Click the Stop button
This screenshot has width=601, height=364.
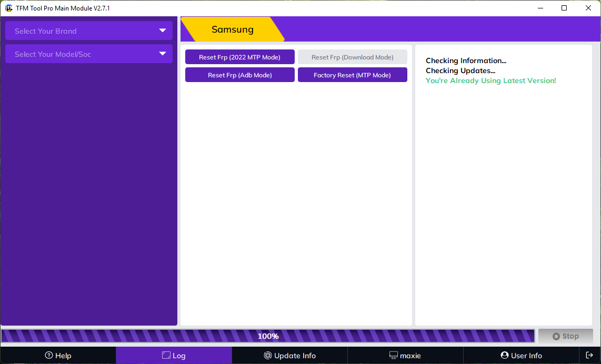click(x=565, y=336)
